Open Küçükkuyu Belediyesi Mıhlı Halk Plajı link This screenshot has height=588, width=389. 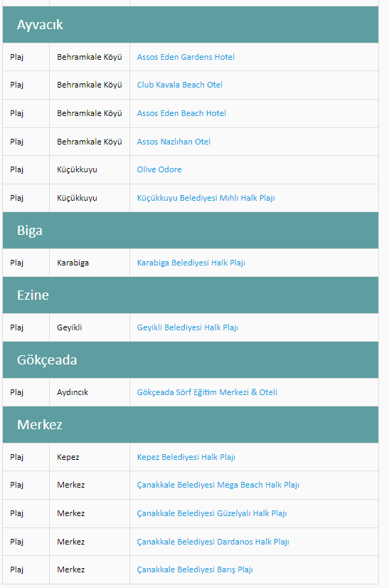pos(206,198)
